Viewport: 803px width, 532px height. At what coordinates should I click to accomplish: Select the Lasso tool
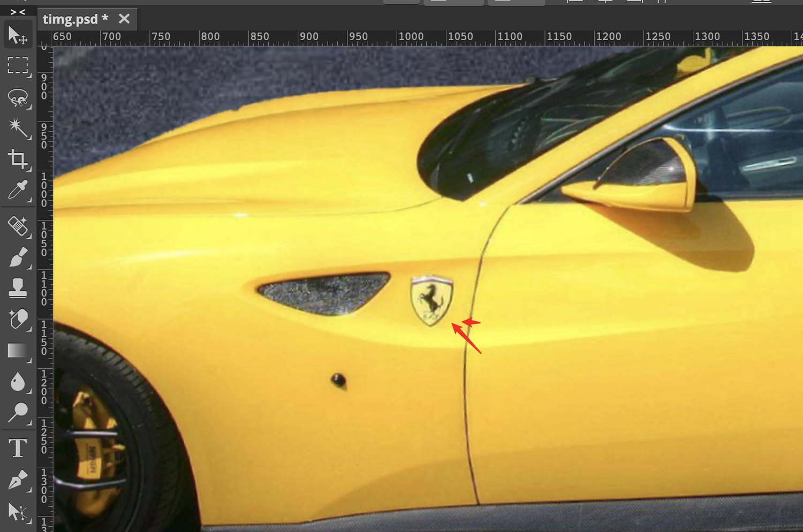tap(18, 97)
